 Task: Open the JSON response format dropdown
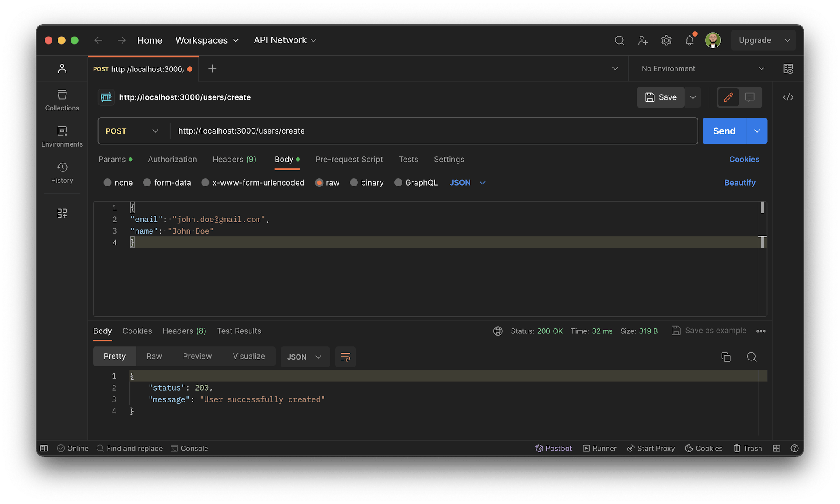coord(305,357)
